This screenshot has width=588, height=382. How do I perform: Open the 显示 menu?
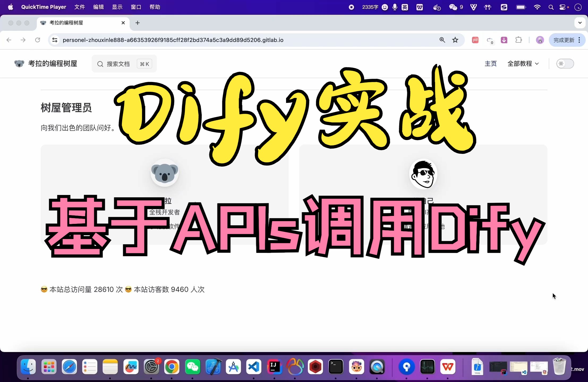click(117, 7)
